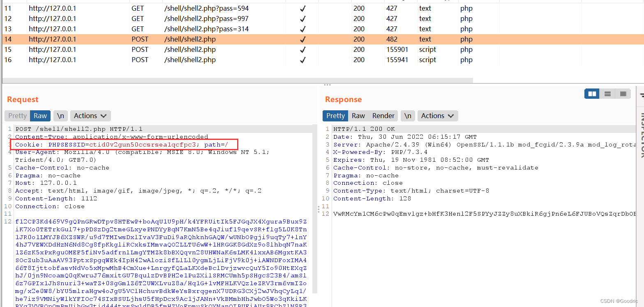Click User-Agent header line in request
The width and height of the screenshot is (644, 307).
pyautogui.click(x=143, y=156)
